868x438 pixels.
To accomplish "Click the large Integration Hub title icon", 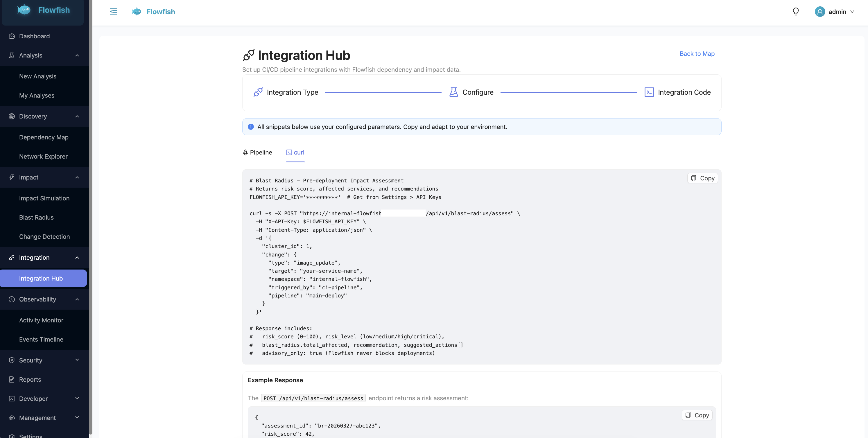I will click(x=249, y=55).
